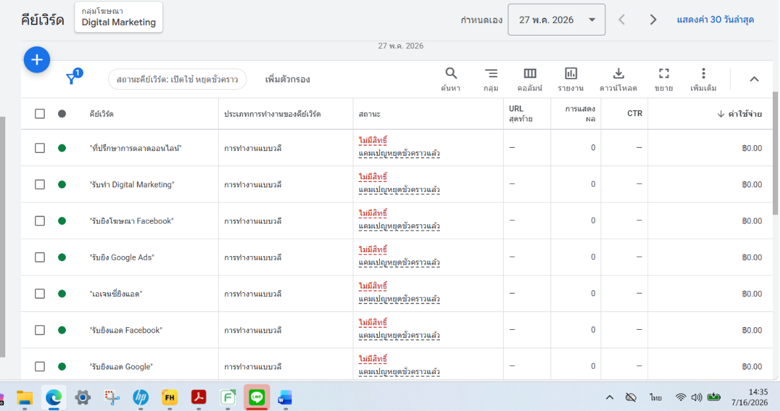Open status dot for เอเจนซี่ยิงแอด keyword
780x411 pixels.
coord(62,294)
